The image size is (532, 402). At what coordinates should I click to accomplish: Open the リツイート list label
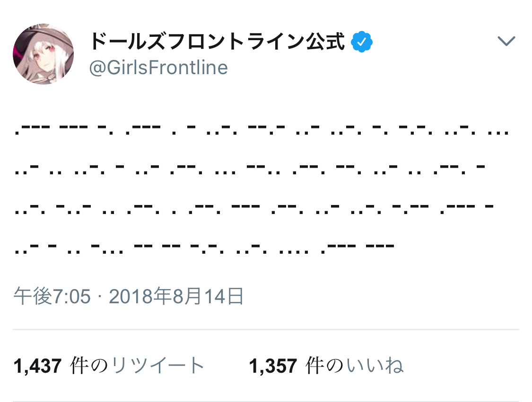(158, 366)
